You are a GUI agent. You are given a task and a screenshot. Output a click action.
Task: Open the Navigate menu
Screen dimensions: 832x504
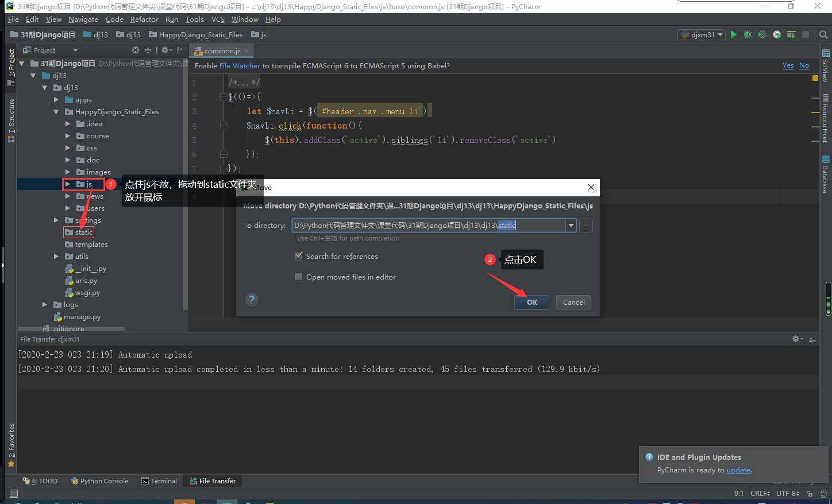click(x=83, y=19)
